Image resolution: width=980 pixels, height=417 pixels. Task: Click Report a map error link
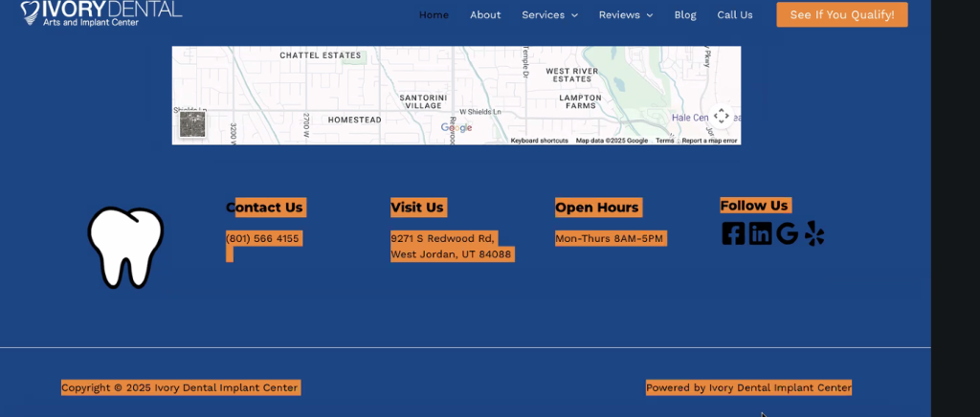tap(709, 141)
